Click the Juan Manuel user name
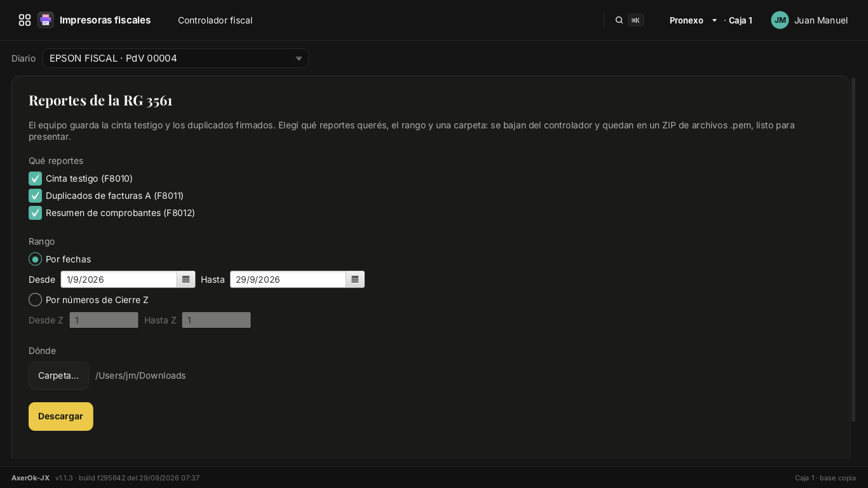Image resolution: width=868 pixels, height=488 pixels. pos(821,20)
